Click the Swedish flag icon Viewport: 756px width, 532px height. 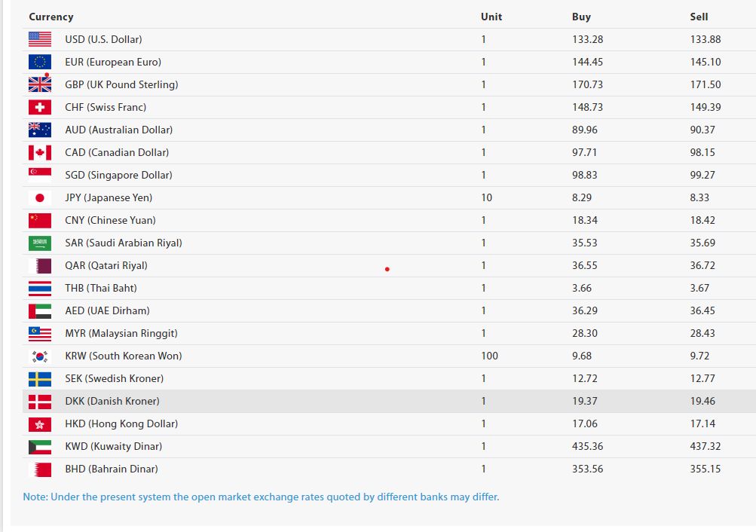40,378
